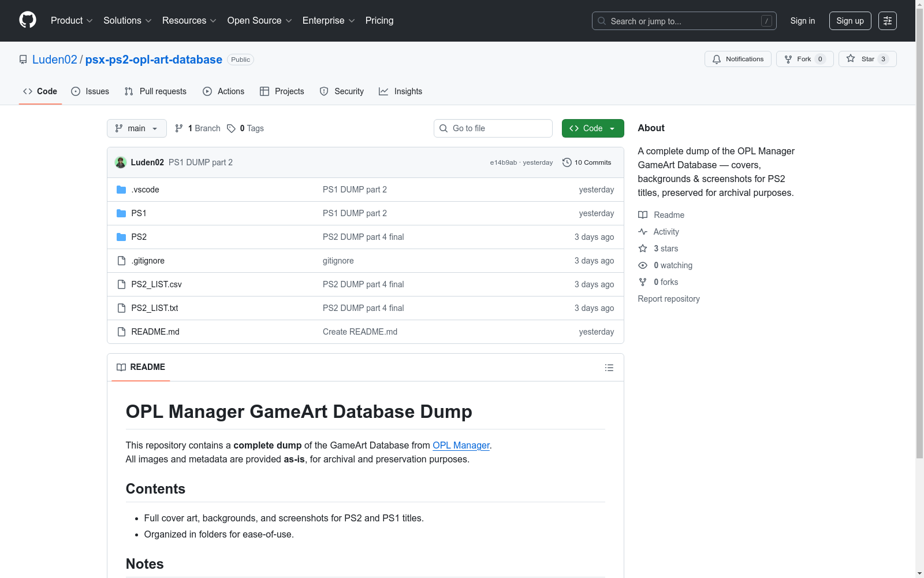Open the Security tab
Viewport: 924px width, 578px height.
(342, 91)
